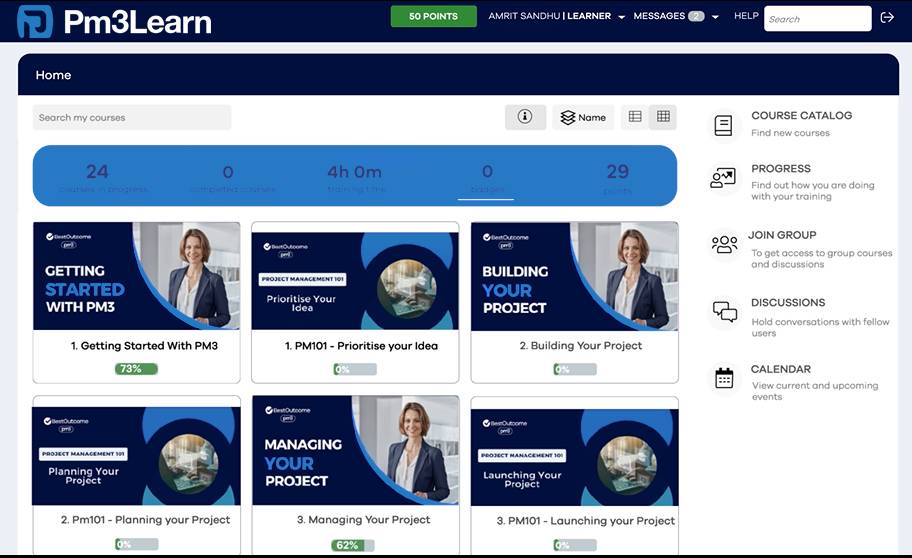This screenshot has height=558, width=912.
Task: Open Building Your Project course thumbnail
Action: [x=574, y=276]
